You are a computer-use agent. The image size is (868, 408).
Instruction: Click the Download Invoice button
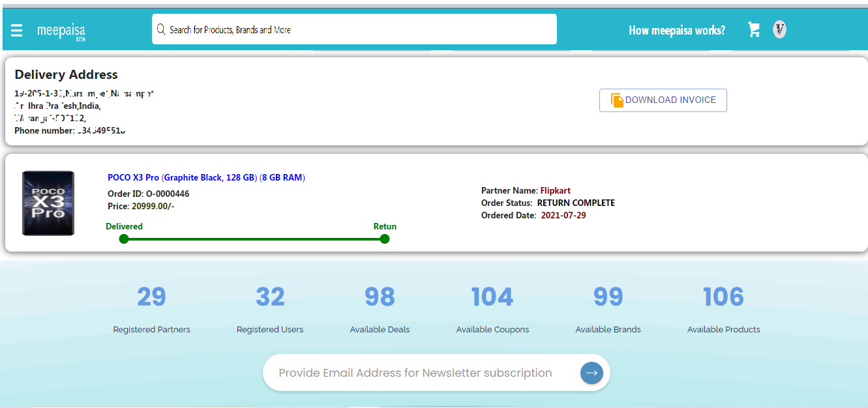tap(663, 100)
